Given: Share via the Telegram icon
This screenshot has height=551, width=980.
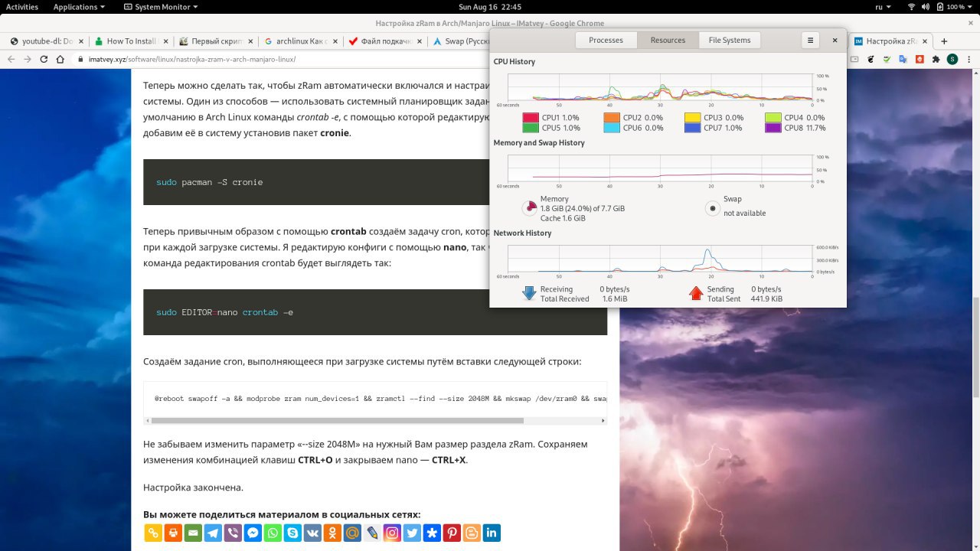Looking at the screenshot, I should click(x=213, y=533).
